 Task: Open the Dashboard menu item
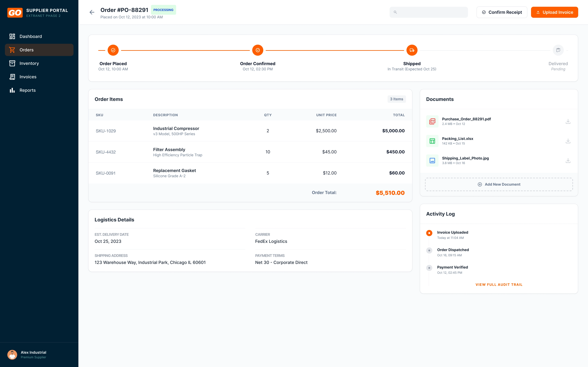(x=31, y=36)
